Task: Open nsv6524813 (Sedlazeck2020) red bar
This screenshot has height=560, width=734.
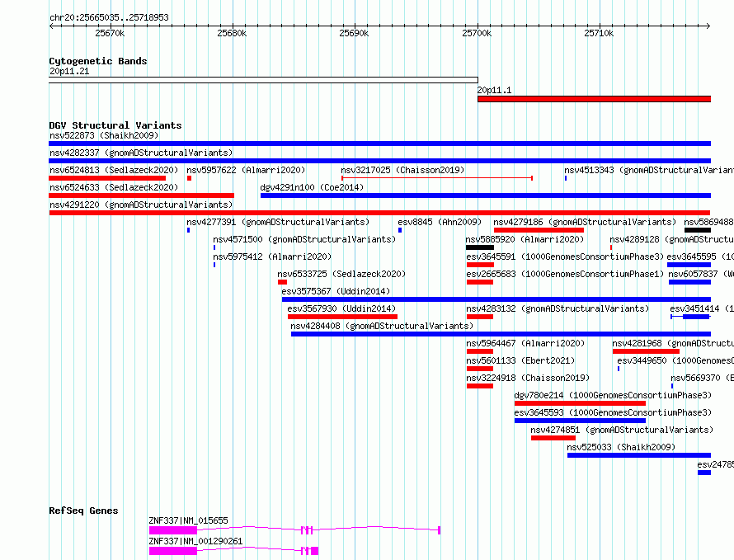Action: click(x=107, y=178)
